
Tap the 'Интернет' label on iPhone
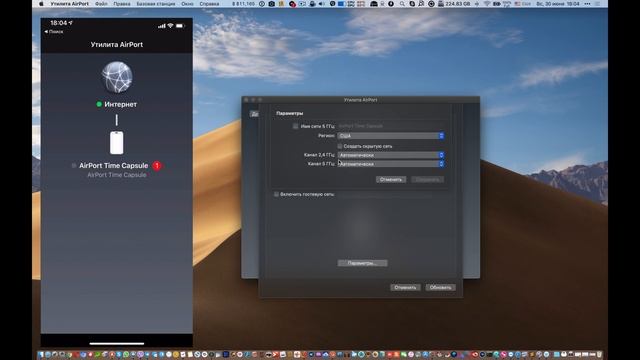(x=120, y=104)
